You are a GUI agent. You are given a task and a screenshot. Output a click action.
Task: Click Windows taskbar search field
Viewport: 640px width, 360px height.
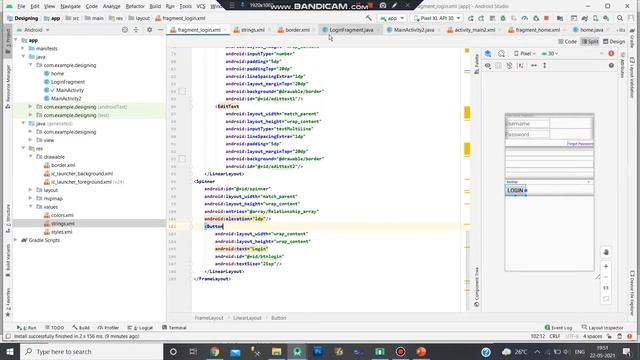(92, 351)
